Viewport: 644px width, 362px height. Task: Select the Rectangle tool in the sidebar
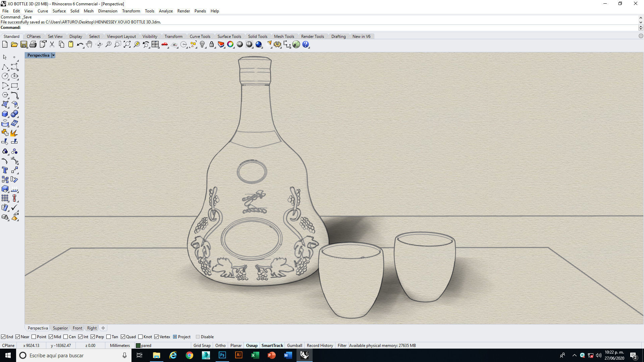point(14,85)
